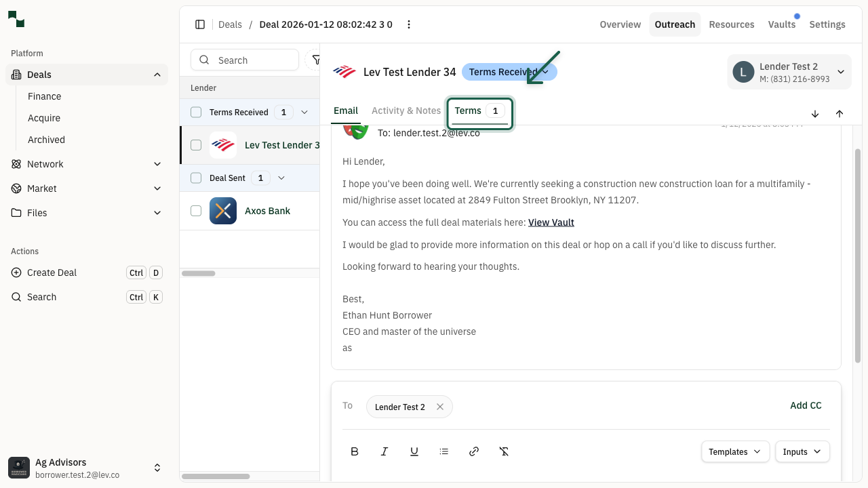Select the italic formatting icon

coord(384,451)
